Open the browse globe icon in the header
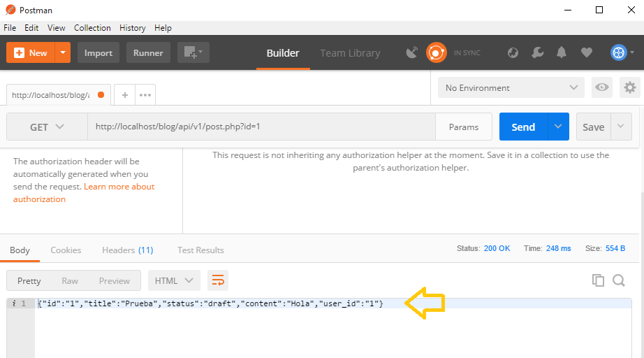Image resolution: width=644 pixels, height=358 pixels. tap(513, 52)
